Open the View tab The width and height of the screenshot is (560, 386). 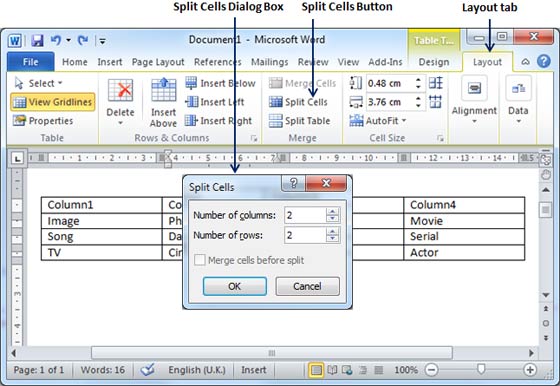coord(348,62)
